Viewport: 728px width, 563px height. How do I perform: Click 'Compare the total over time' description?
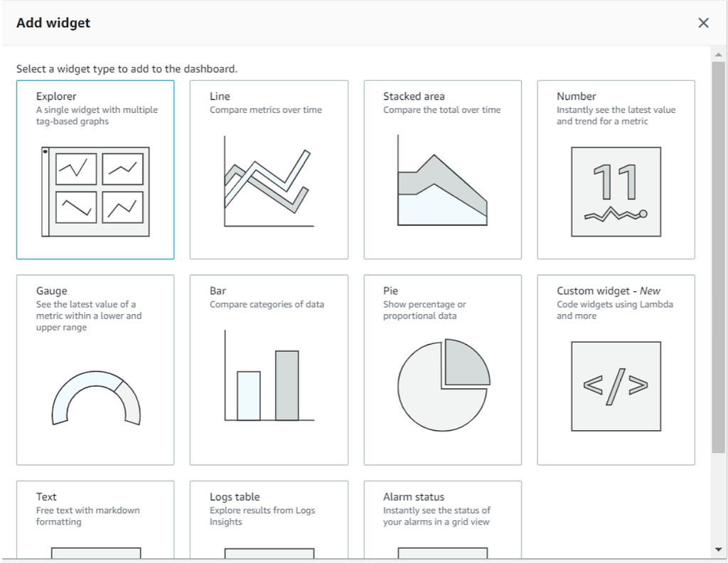tap(441, 110)
